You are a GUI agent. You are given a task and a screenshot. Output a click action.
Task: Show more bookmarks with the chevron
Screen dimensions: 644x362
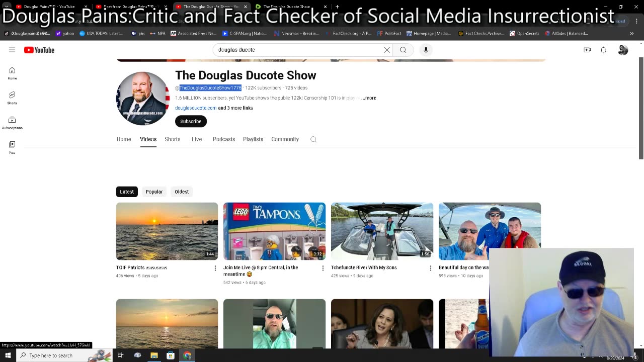(632, 33)
